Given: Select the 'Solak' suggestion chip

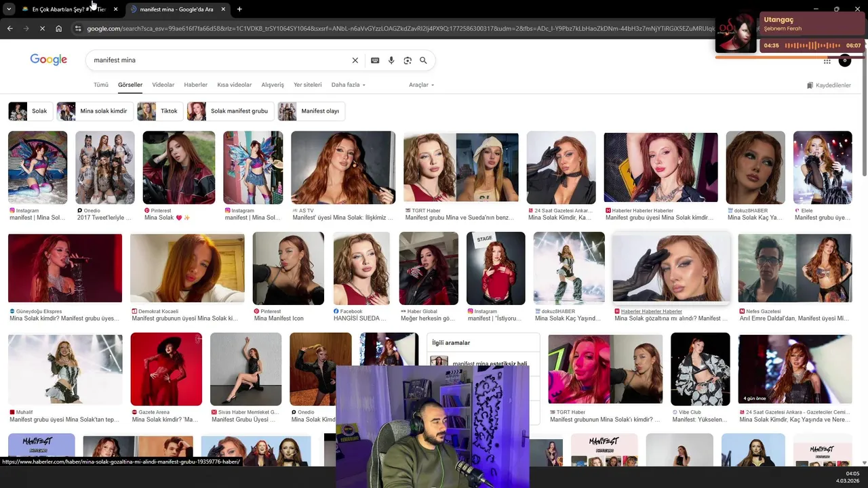Looking at the screenshot, I should [31, 111].
